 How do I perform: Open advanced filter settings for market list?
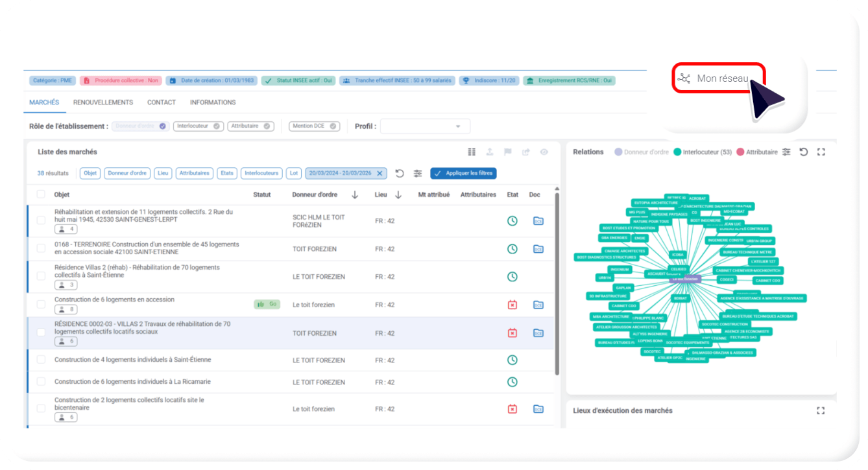(418, 173)
